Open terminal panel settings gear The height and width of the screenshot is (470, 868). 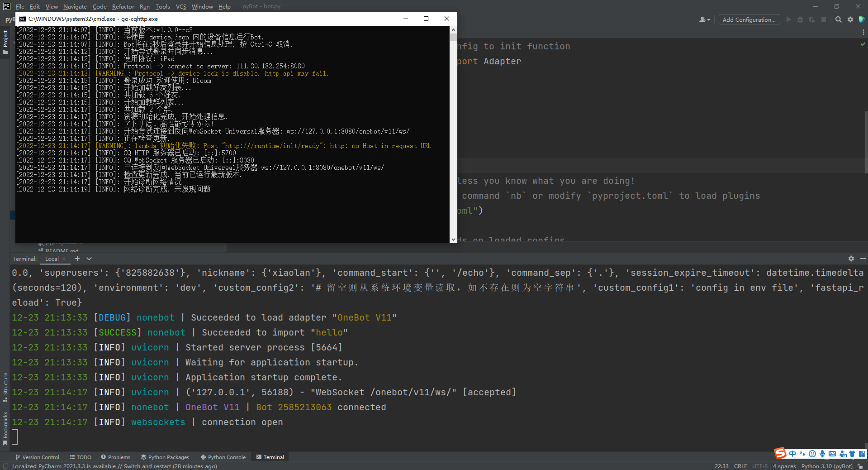pos(851,259)
